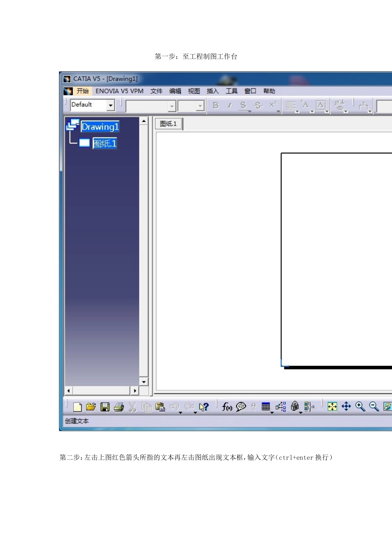
Task: Open the 视图 menu
Action: tap(194, 91)
